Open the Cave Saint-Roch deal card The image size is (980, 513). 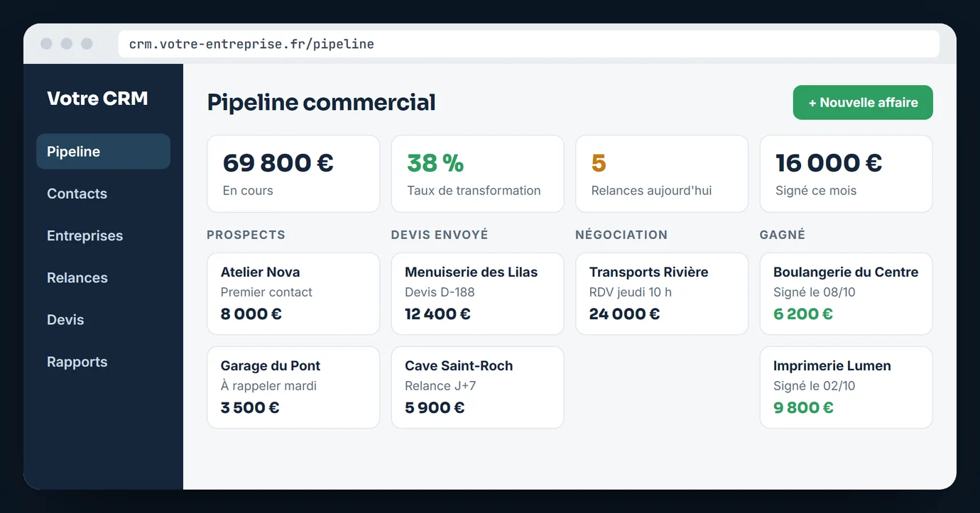477,387
